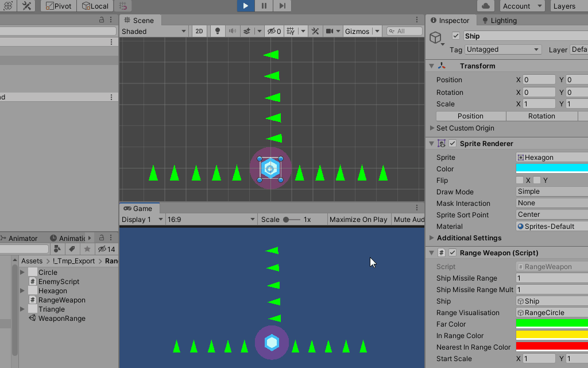Image resolution: width=588 pixels, height=368 pixels.
Task: Change aspect ratio via the 16:9 dropdown
Action: 211,219
